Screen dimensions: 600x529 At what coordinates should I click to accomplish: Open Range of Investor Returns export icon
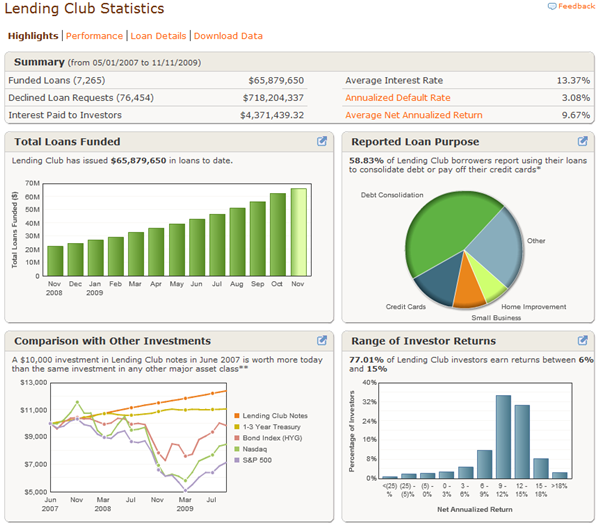(x=582, y=340)
